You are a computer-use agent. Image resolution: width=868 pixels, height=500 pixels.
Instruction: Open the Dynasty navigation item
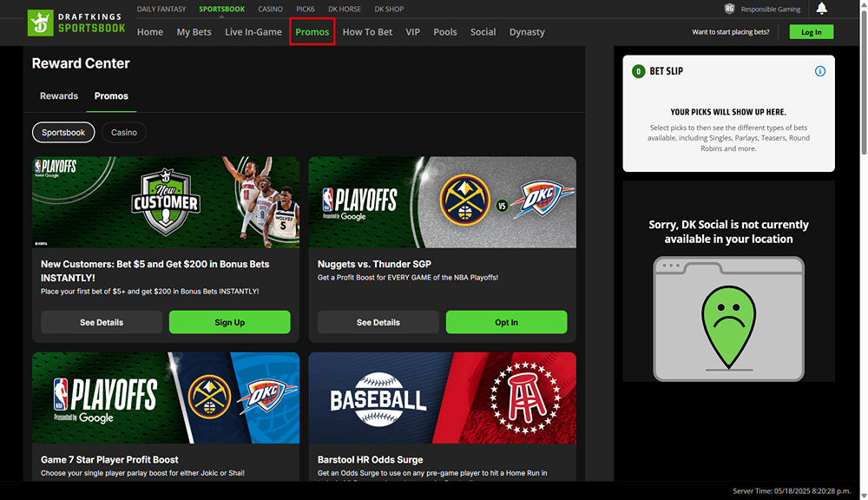click(x=527, y=32)
